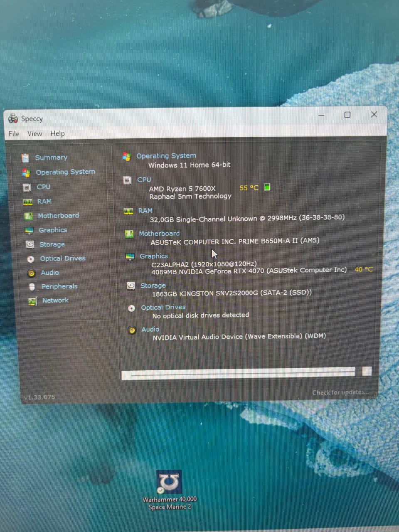Click the RAM stick icon in sidebar
The width and height of the screenshot is (399, 532).
pyautogui.click(x=28, y=202)
